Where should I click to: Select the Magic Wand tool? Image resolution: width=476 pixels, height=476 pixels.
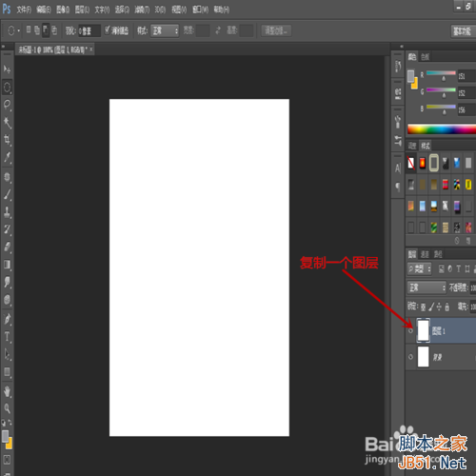click(x=7, y=122)
